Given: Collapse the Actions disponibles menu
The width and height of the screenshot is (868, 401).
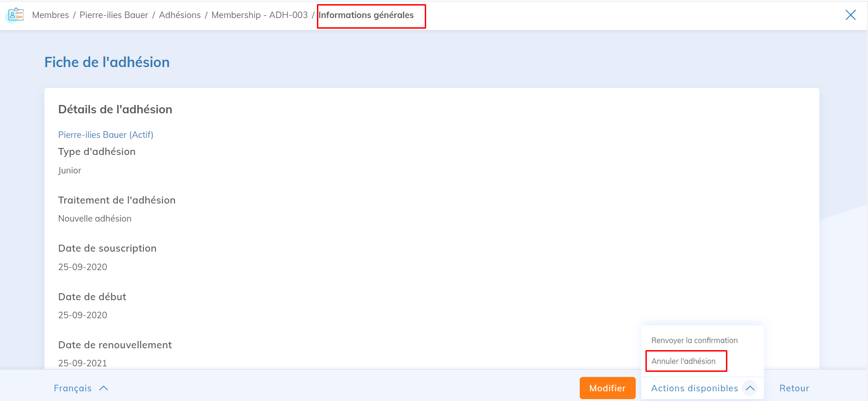Looking at the screenshot, I should (702, 388).
